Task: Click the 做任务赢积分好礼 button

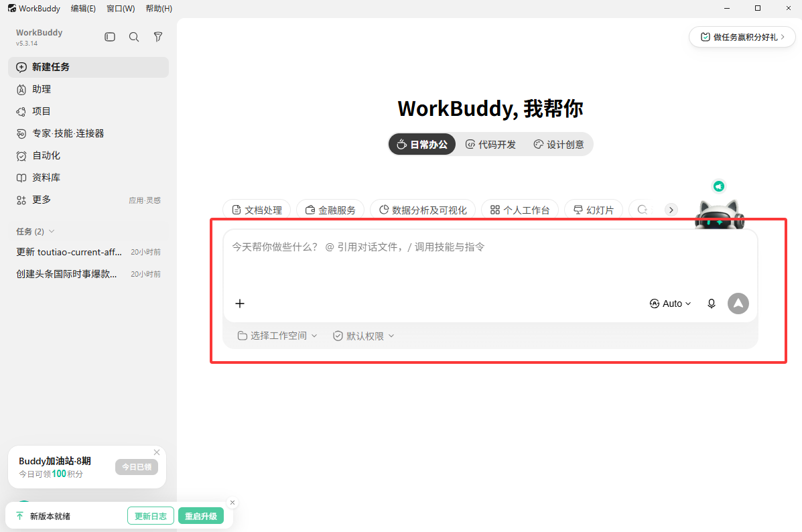Action: pos(742,37)
